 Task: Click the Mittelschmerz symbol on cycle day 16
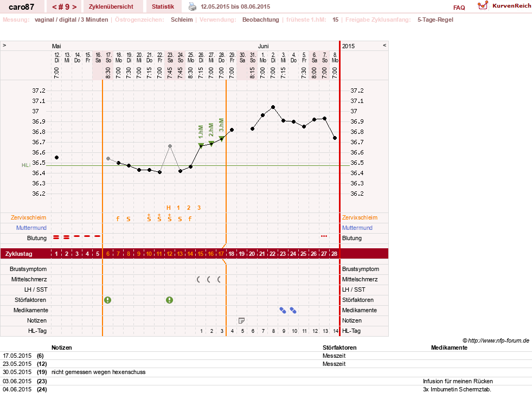tap(209, 279)
